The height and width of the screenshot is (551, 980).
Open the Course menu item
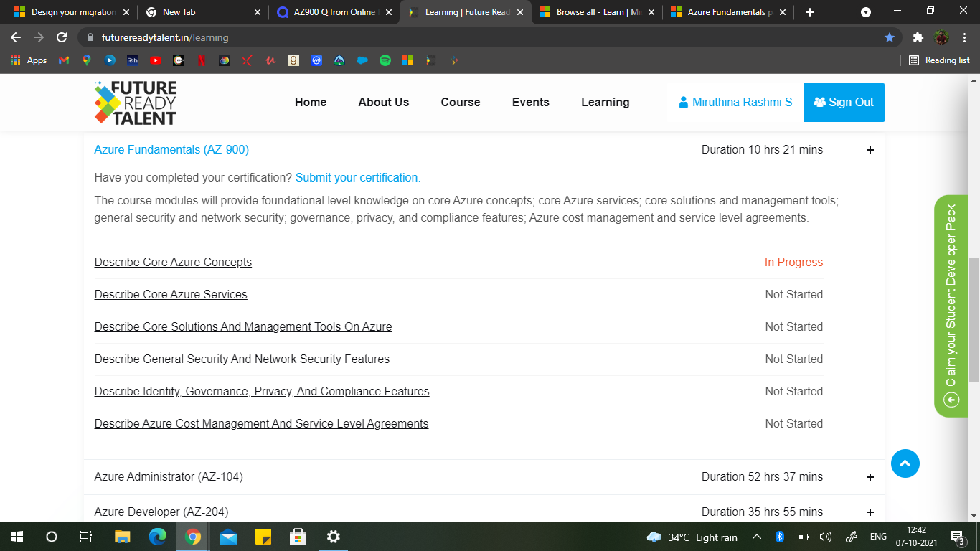(461, 102)
